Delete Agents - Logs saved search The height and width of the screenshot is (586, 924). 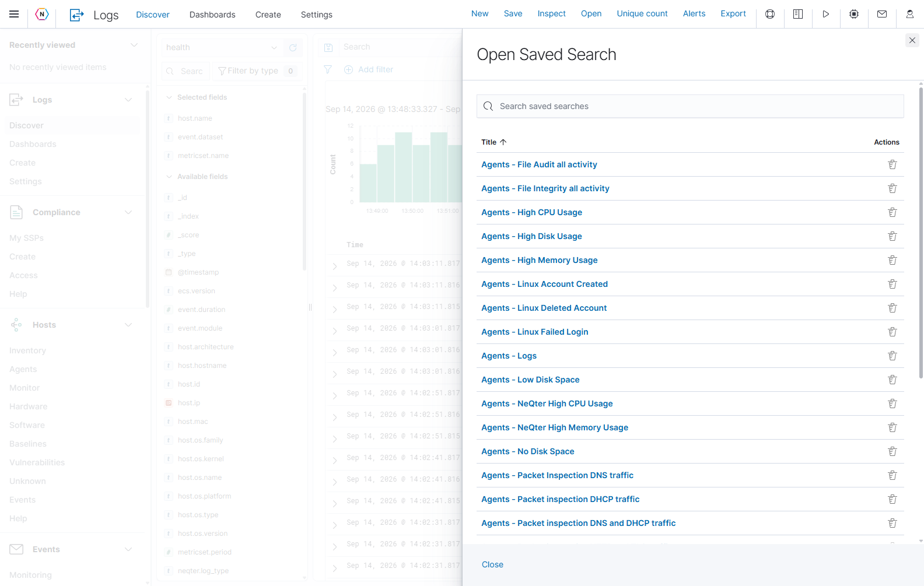click(892, 356)
